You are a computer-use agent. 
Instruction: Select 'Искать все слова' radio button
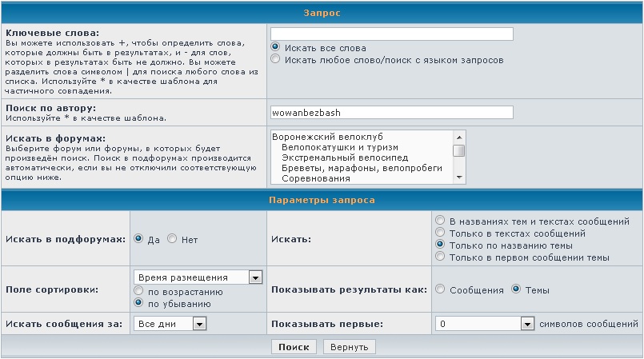(276, 48)
